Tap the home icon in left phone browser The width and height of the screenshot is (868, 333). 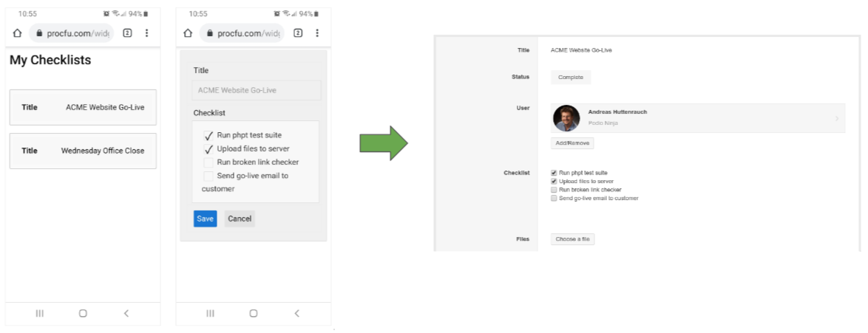point(17,33)
